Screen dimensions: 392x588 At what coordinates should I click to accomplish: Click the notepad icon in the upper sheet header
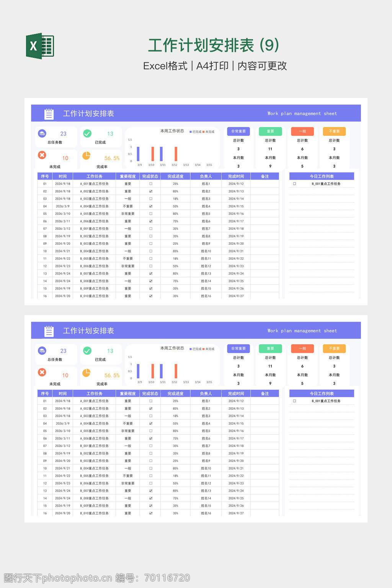pos(49,114)
